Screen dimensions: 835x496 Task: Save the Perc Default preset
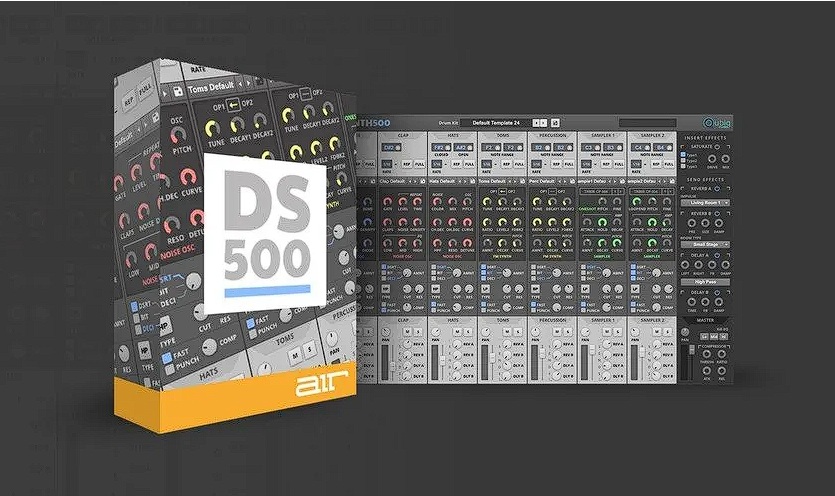coord(572,181)
